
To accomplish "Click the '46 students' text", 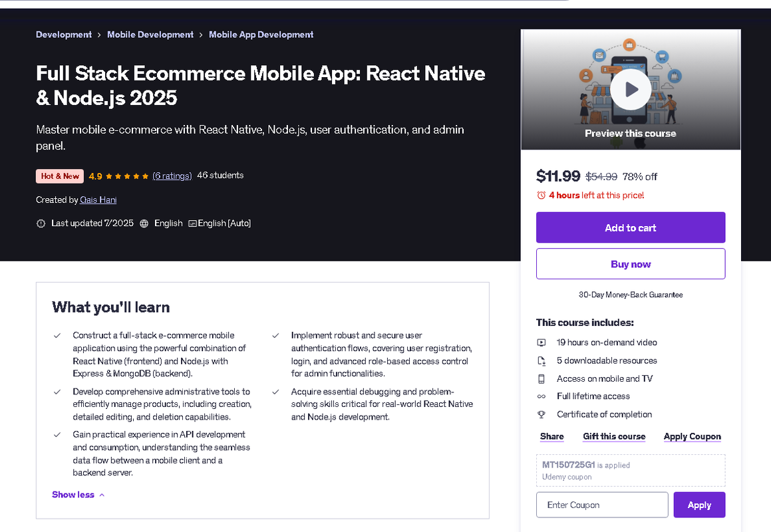I will pyautogui.click(x=220, y=176).
